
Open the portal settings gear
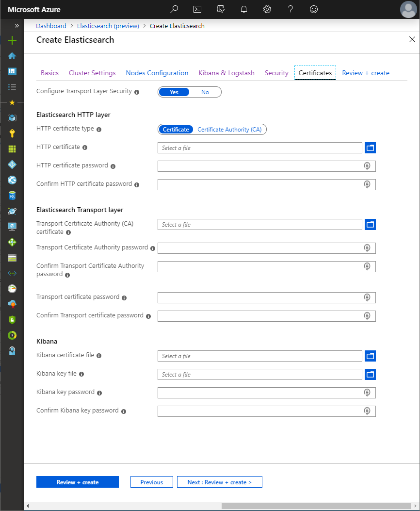(x=267, y=9)
